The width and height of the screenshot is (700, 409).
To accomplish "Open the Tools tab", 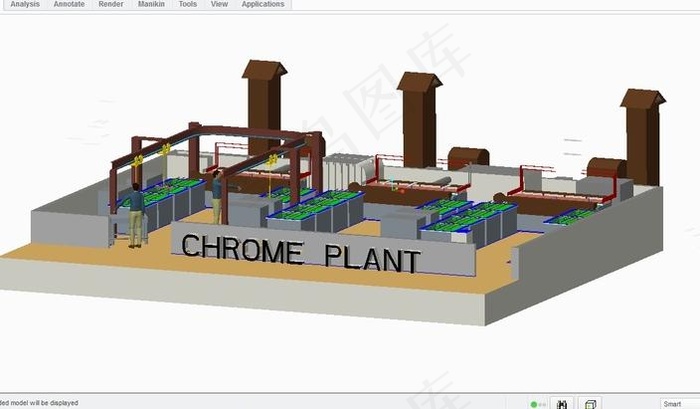I will point(188,4).
